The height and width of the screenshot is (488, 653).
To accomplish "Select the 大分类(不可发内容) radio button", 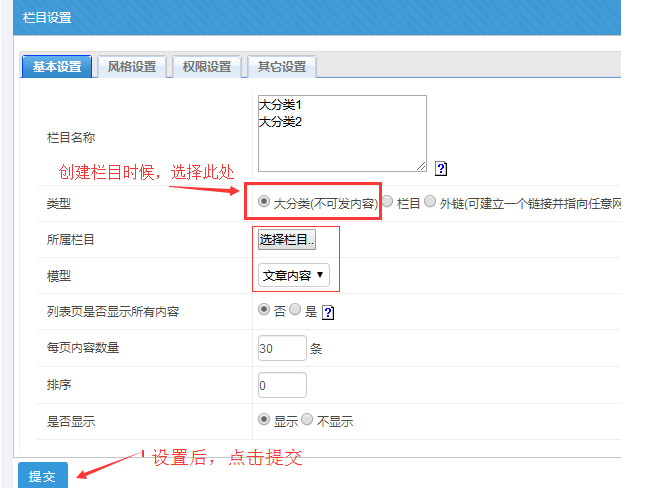I will (264, 201).
